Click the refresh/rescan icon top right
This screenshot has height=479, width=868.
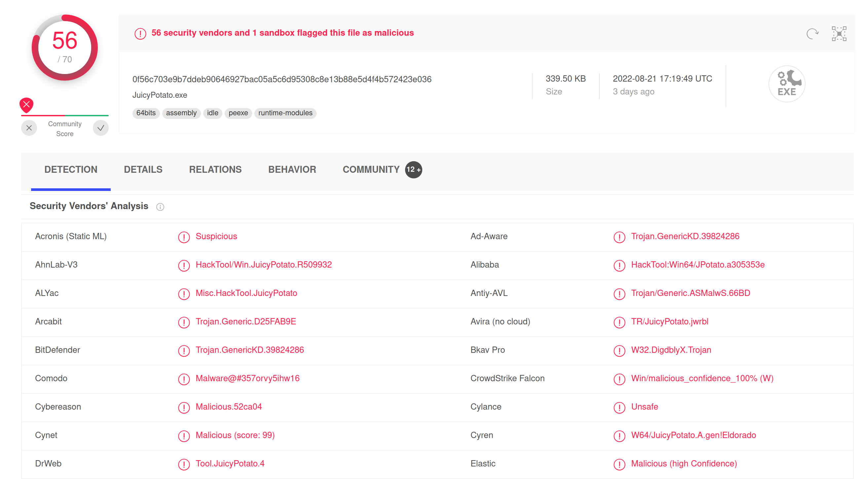(x=812, y=33)
